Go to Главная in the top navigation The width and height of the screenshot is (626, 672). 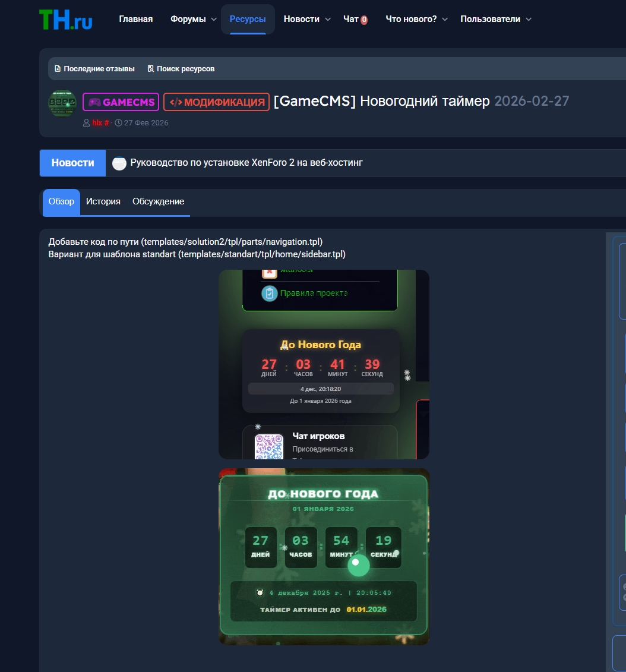135,19
